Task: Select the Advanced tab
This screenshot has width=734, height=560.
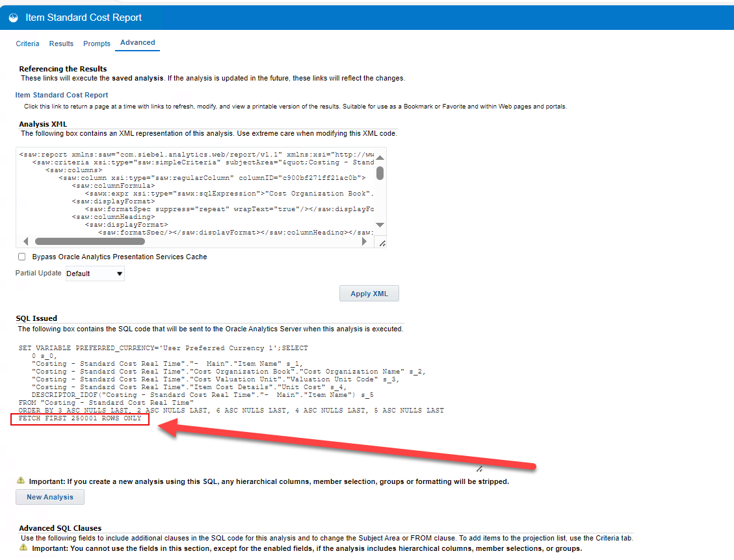Action: pyautogui.click(x=137, y=42)
